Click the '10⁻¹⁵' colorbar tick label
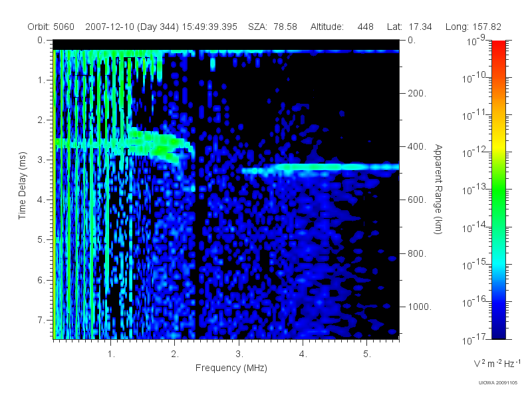Screen dimensions: 532x399 pyautogui.click(x=475, y=265)
